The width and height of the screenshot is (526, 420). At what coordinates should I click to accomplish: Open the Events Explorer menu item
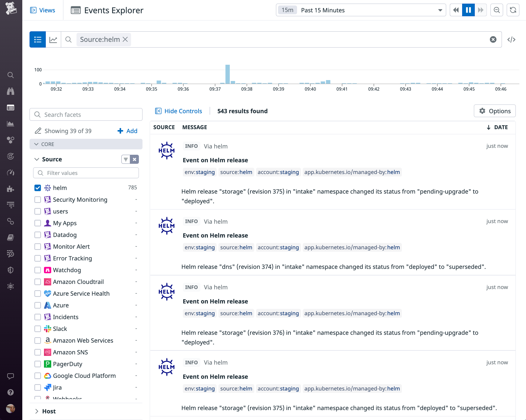click(x=106, y=10)
